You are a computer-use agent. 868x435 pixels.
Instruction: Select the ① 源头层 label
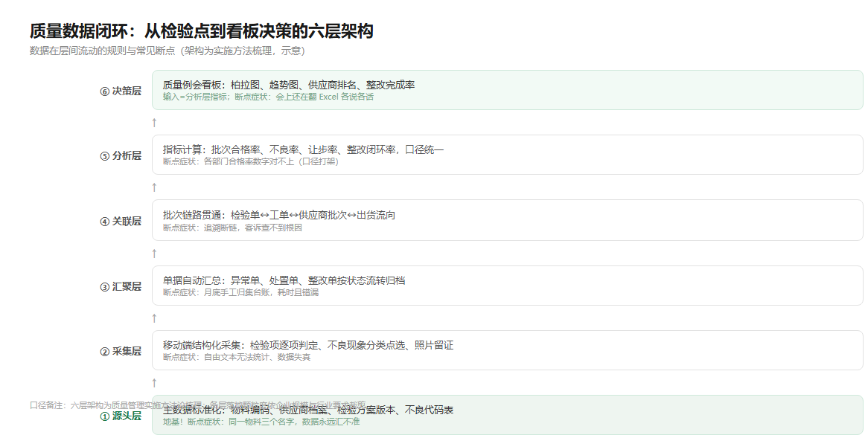121,416
